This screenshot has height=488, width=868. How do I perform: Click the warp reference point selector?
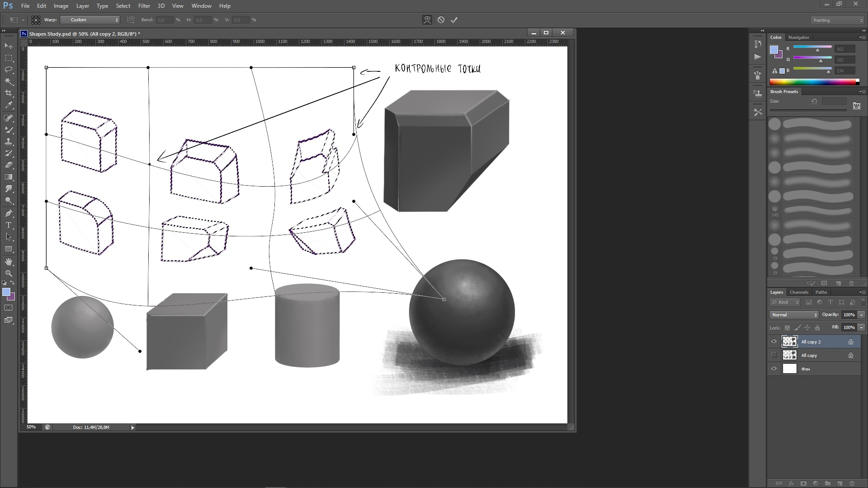point(36,20)
